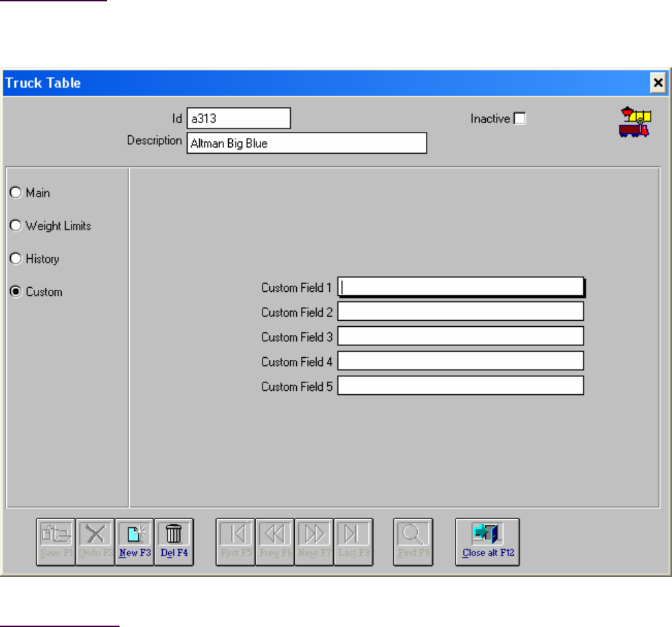The width and height of the screenshot is (672, 627).
Task: Advance to next record with Next F7
Action: point(314,543)
